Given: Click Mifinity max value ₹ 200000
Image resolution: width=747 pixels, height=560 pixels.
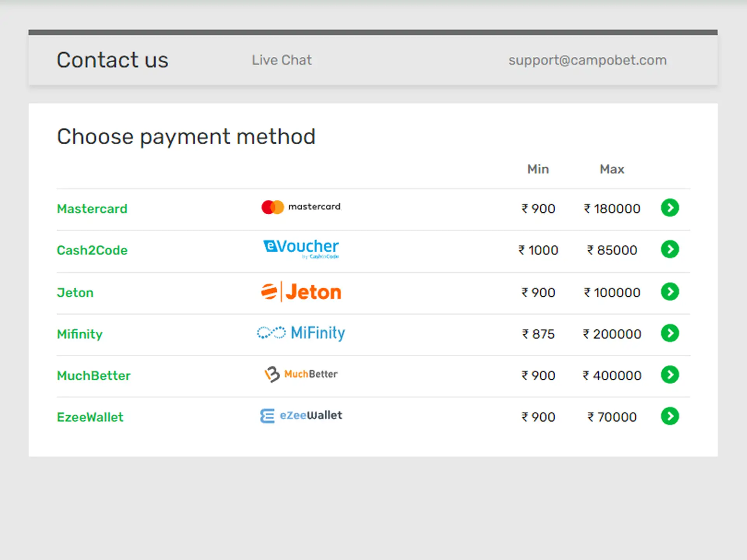Looking at the screenshot, I should (612, 334).
